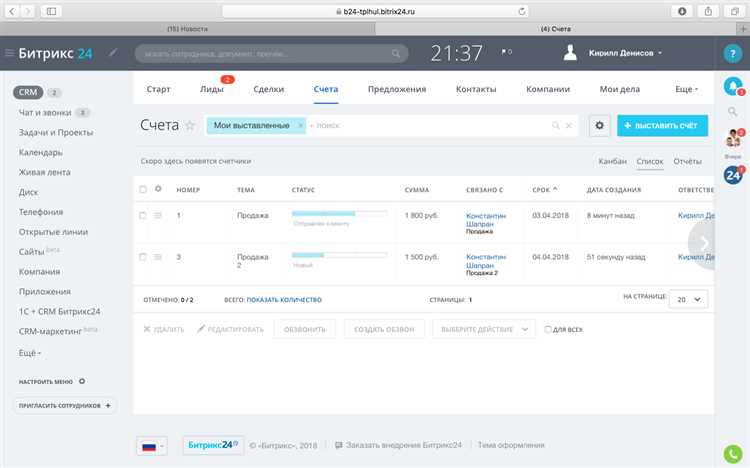Remove the Мои выставленные filter tag

tap(300, 125)
